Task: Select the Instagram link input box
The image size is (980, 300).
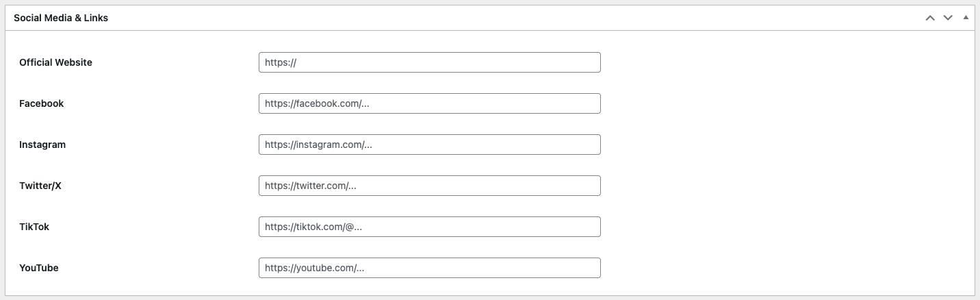Action: 429,145
